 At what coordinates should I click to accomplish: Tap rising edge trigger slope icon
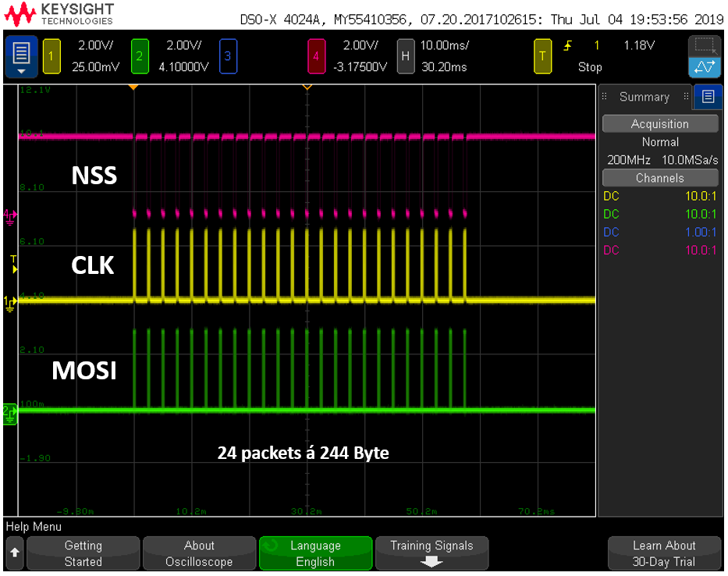pyautogui.click(x=568, y=45)
